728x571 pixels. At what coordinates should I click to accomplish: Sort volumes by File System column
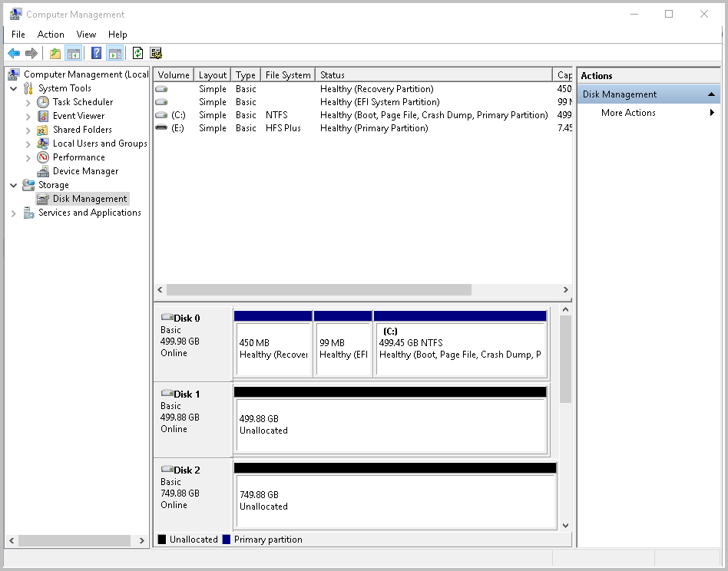pos(287,75)
